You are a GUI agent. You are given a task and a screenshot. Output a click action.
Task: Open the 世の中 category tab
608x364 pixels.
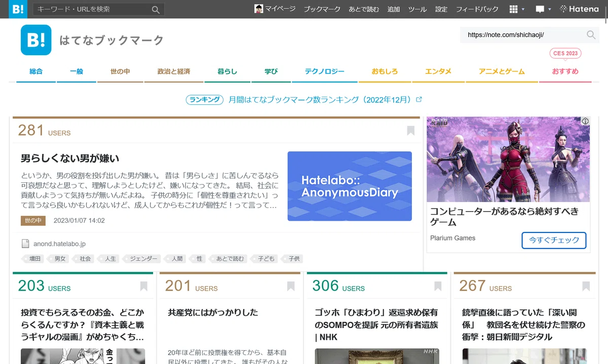click(120, 71)
